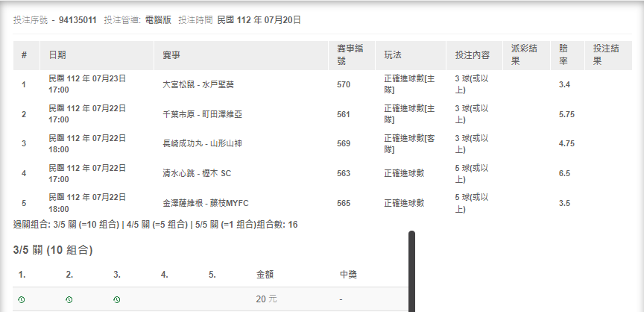The width and height of the screenshot is (644, 312).
Task: Click the 中獎 column header
Action: (x=349, y=275)
